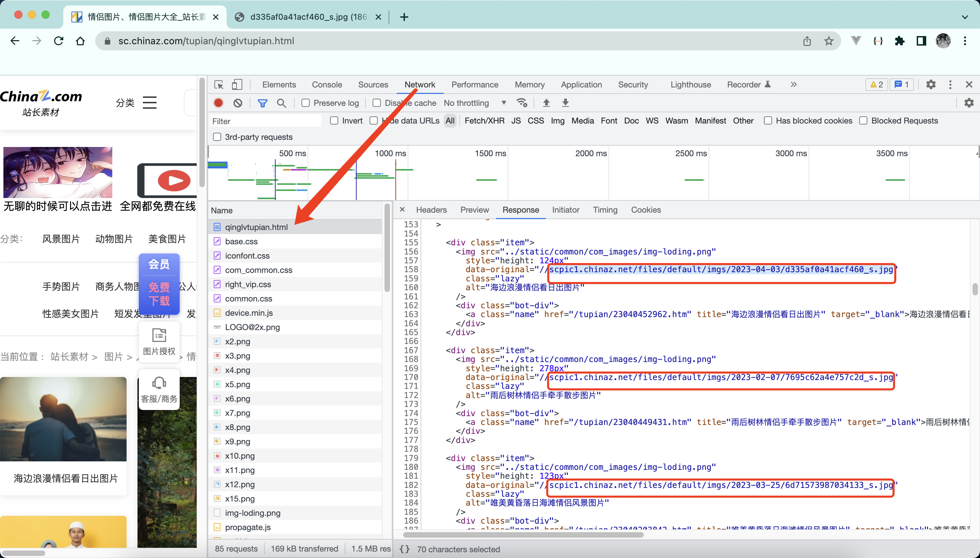Select the base.css request
Screen dimensions: 980x558
tap(295, 242)
